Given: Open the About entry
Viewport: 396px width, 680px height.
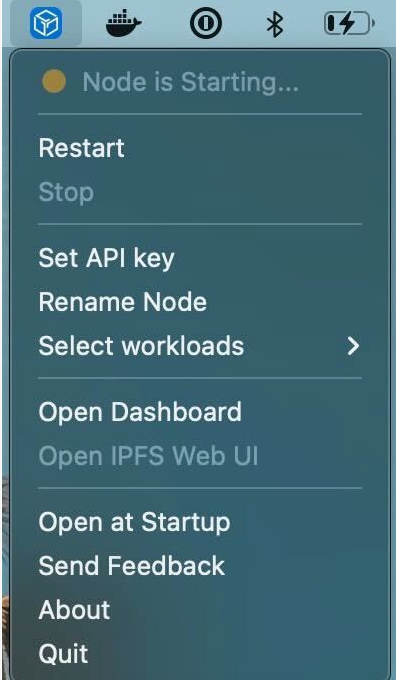Looking at the screenshot, I should [200, 610].
